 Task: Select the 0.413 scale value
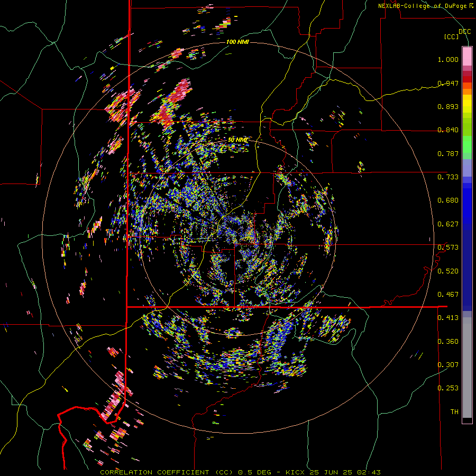448,318
